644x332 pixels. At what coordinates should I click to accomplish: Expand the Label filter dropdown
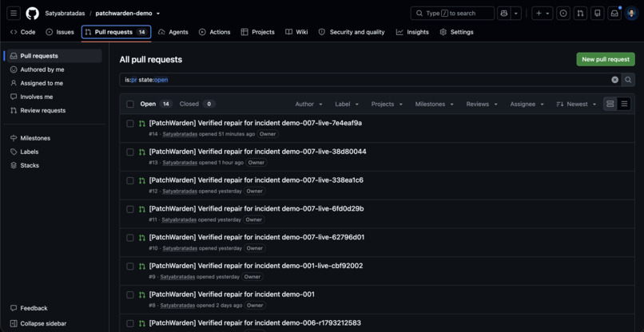pos(347,105)
